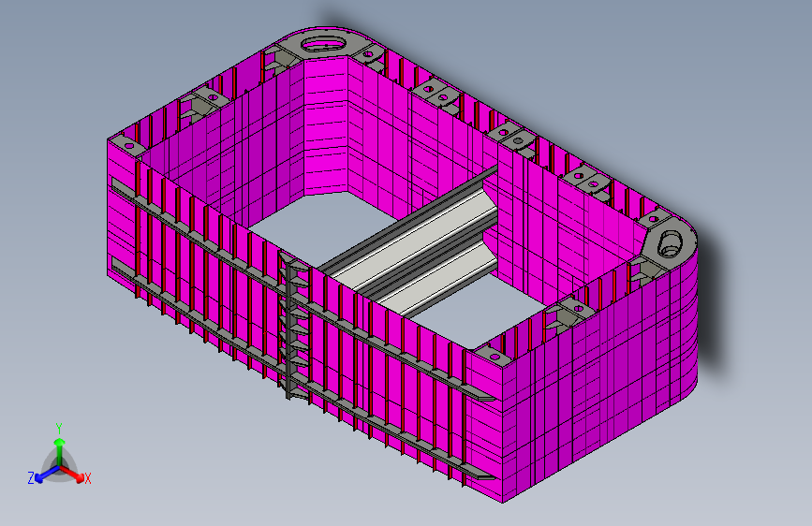Select the vertical gray bracket column on front wall
This screenshot has width=812, height=526.
coord(294,326)
